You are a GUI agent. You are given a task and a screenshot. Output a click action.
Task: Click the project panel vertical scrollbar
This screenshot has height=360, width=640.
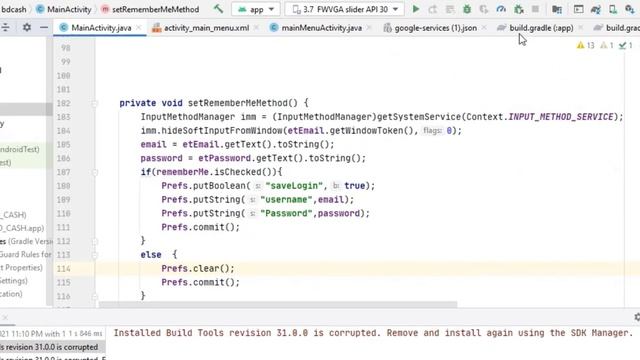[x=49, y=171]
